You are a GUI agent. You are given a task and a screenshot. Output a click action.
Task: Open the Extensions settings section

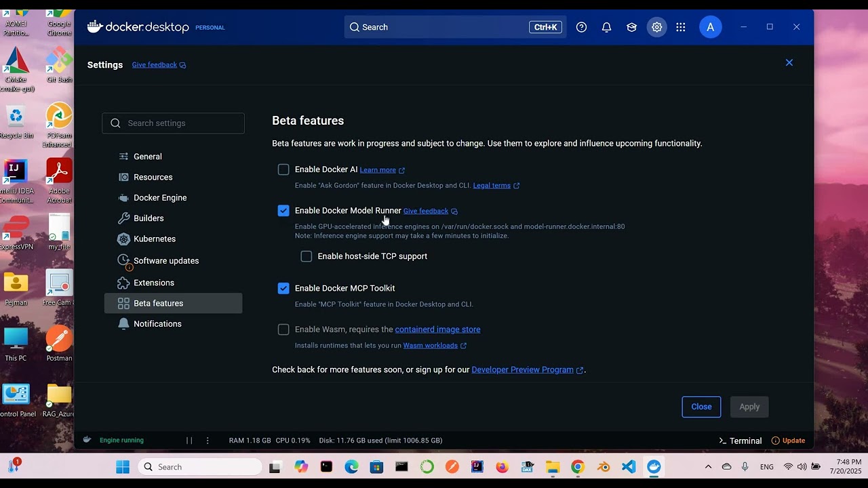click(x=173, y=283)
